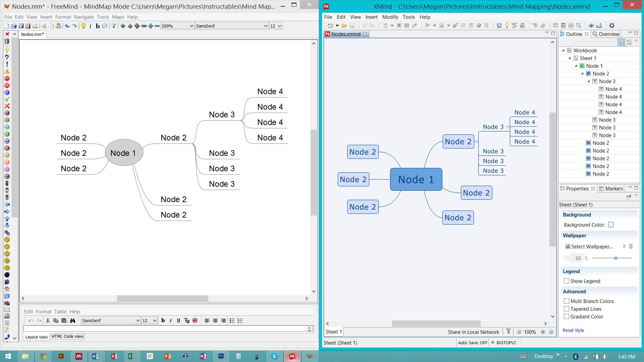Collapse Node 3 in the Outline tree
The height and width of the screenshot is (362, 644).
[x=589, y=81]
